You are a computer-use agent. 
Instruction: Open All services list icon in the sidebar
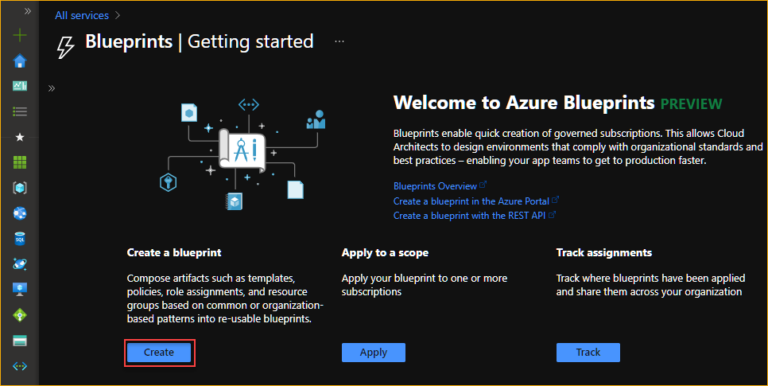click(x=20, y=112)
